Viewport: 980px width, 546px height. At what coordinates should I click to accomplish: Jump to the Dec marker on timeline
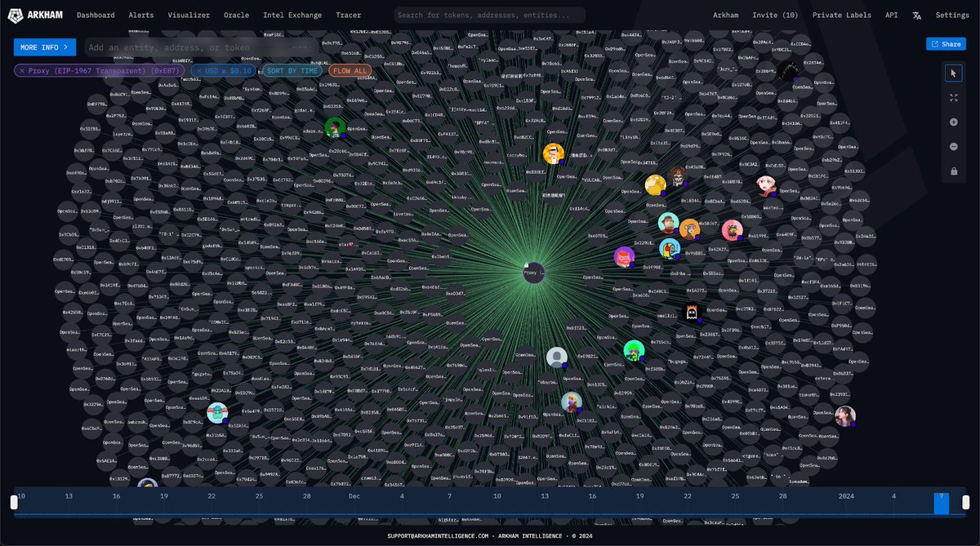pos(354,495)
